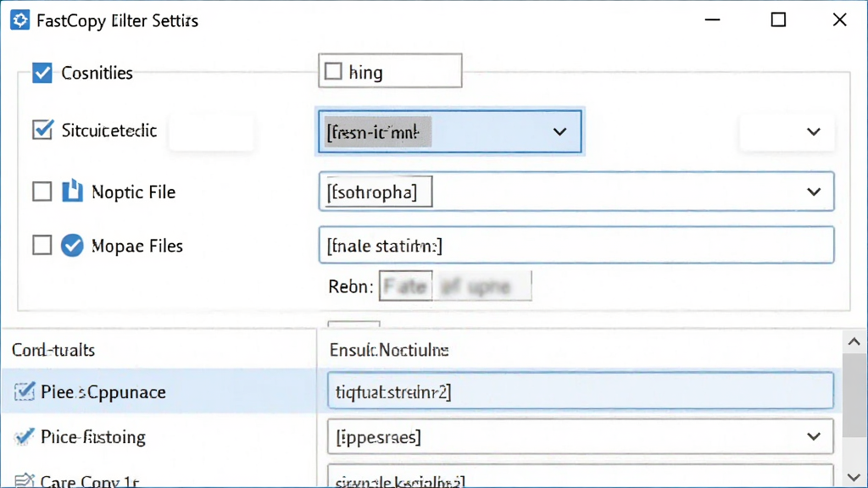This screenshot has width=868, height=488.
Task: Click the Rebn: label
Action: pyautogui.click(x=350, y=286)
